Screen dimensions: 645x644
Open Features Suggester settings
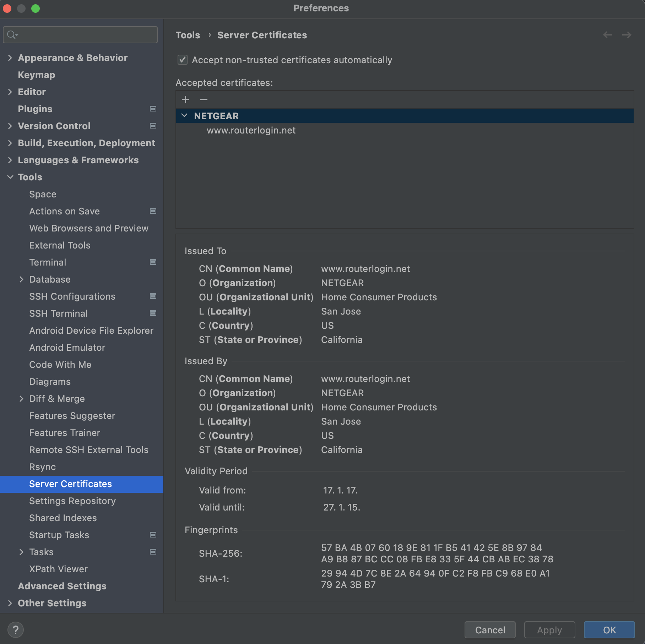point(72,416)
